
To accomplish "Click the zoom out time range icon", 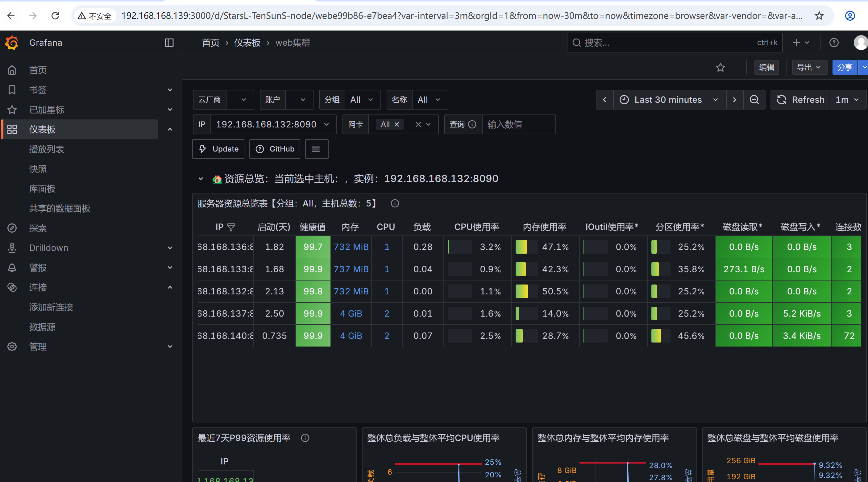I will click(x=754, y=100).
